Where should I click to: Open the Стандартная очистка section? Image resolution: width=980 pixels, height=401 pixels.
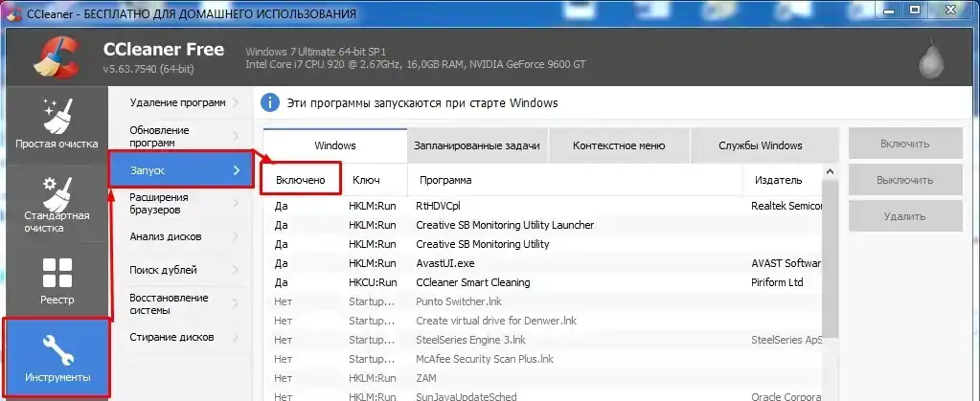coord(57,204)
